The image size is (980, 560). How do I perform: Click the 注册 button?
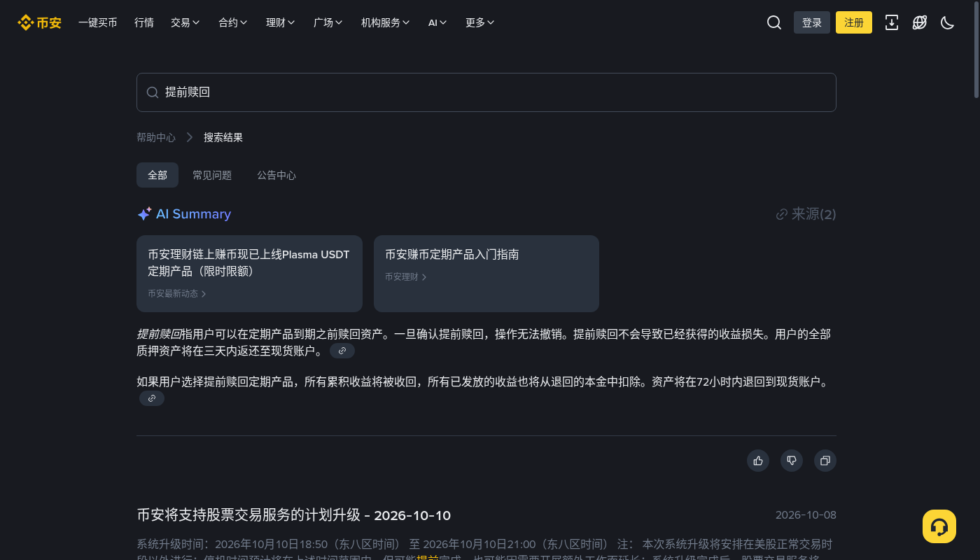(x=854, y=22)
